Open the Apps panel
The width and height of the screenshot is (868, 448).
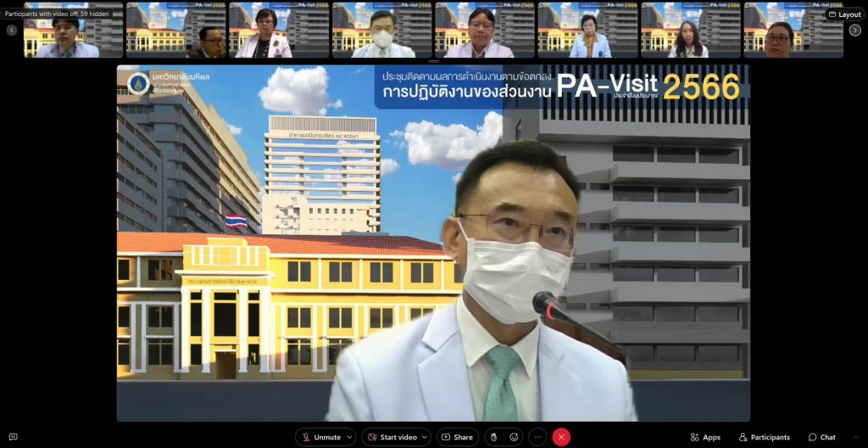pyautogui.click(x=704, y=437)
